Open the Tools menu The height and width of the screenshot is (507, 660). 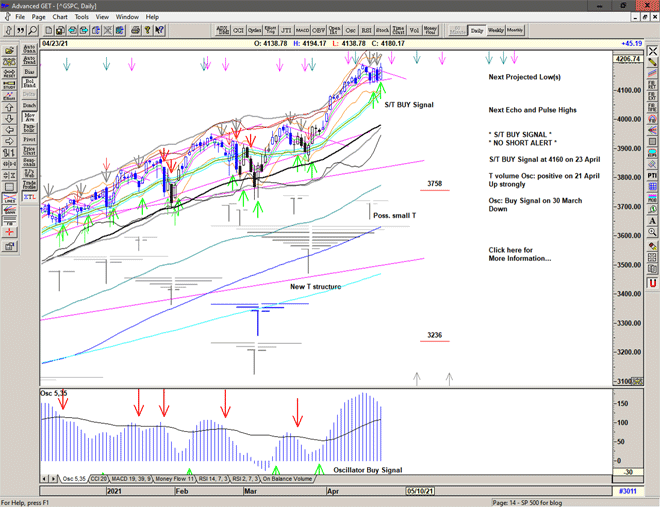point(82,17)
